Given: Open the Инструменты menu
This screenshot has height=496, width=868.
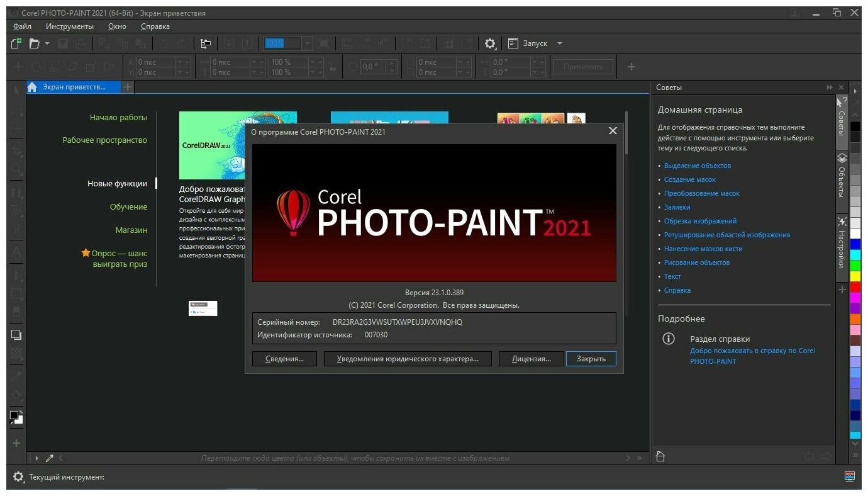Looking at the screenshot, I should [x=70, y=26].
